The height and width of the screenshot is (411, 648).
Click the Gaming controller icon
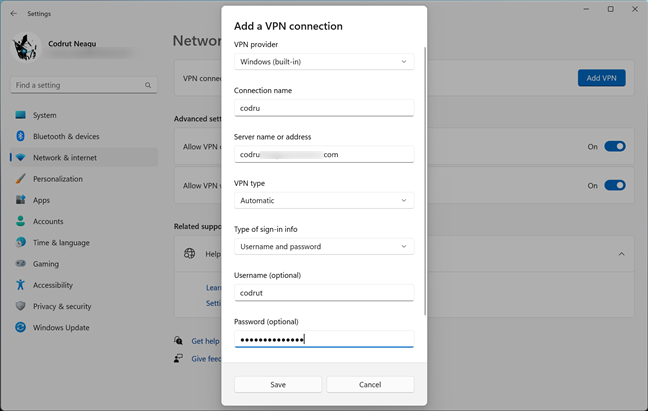(20, 263)
